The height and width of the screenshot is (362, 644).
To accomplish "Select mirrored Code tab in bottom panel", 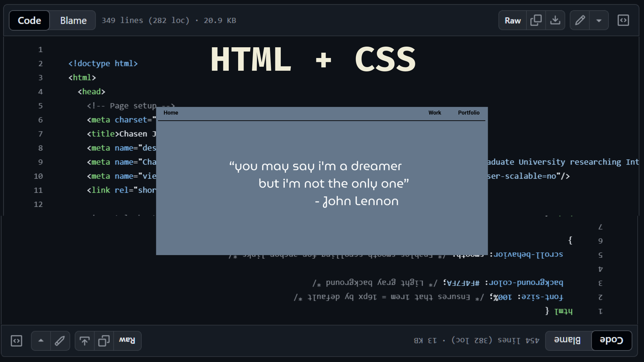I will 611,340.
